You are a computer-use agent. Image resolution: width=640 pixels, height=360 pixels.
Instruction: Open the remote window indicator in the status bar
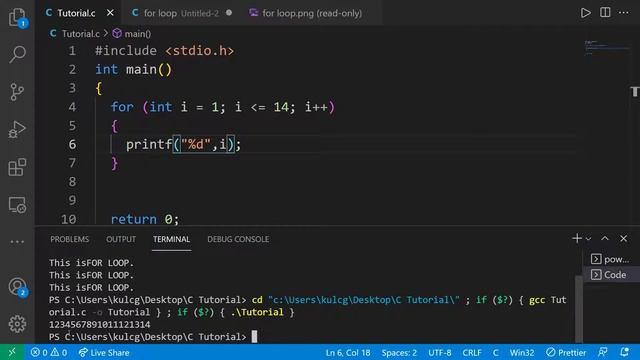tap(12, 352)
